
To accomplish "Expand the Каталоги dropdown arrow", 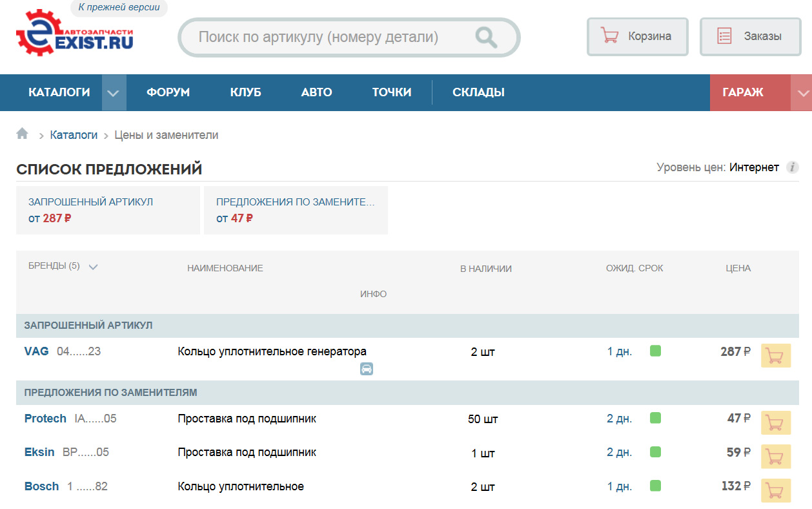I will click(114, 93).
